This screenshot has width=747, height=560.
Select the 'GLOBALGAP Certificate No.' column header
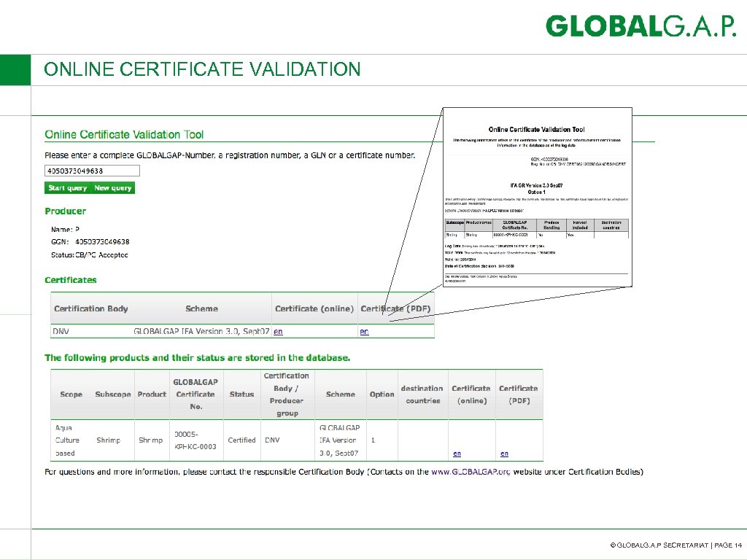click(x=196, y=394)
